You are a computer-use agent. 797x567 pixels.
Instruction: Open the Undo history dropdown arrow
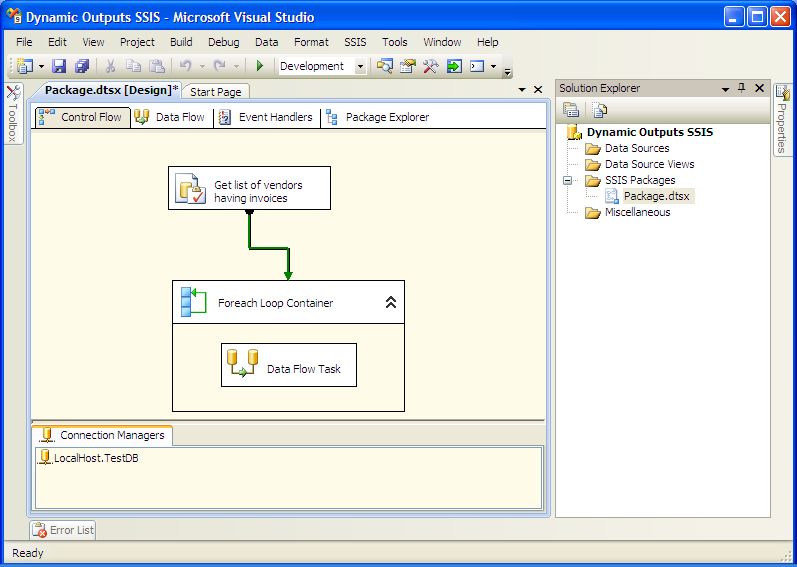[202, 67]
